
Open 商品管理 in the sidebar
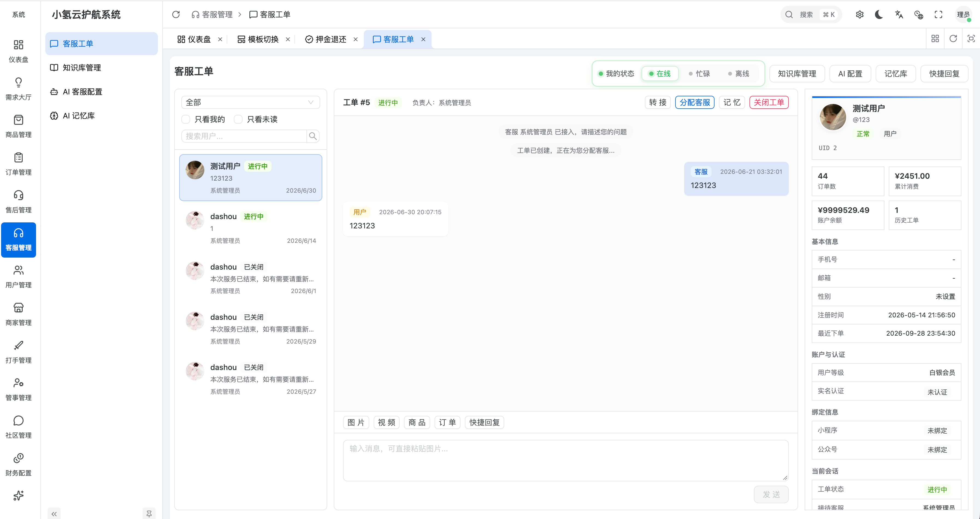[x=18, y=126]
